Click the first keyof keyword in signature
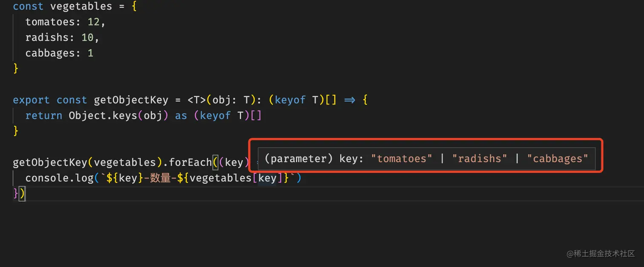This screenshot has width=644, height=267. pyautogui.click(x=290, y=100)
